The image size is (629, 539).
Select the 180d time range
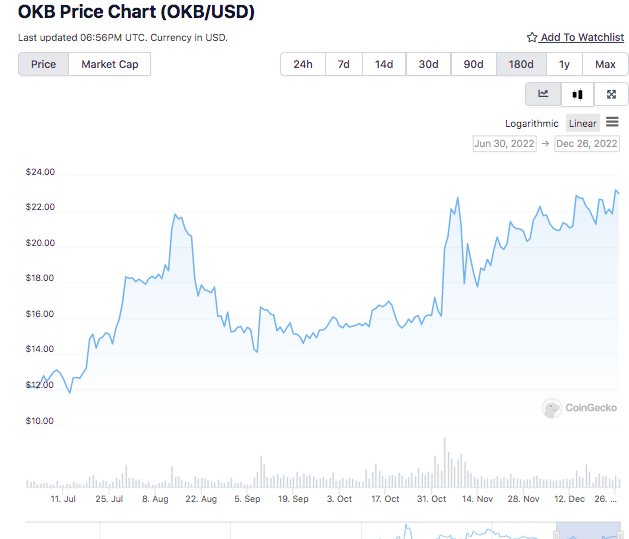tap(521, 64)
